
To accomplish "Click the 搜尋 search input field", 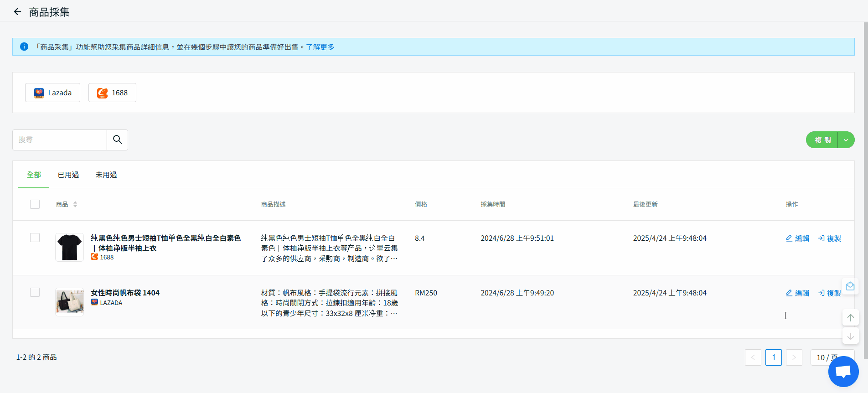I will point(60,140).
